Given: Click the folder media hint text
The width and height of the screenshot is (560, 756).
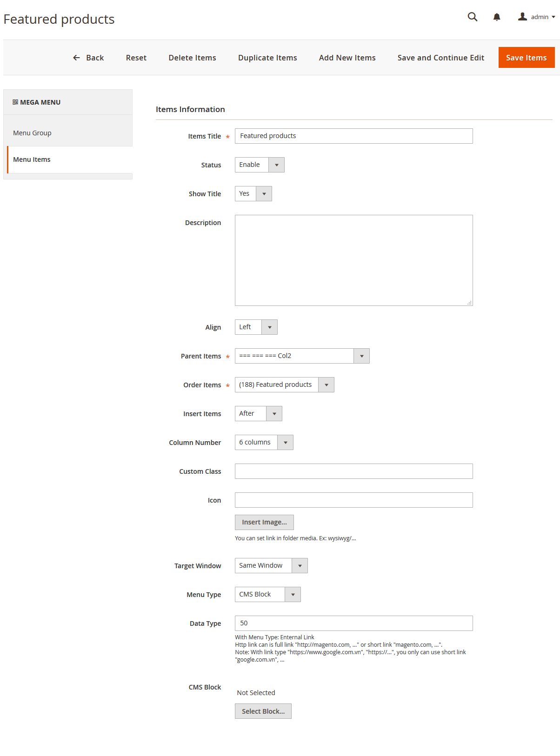Looking at the screenshot, I should [x=295, y=538].
